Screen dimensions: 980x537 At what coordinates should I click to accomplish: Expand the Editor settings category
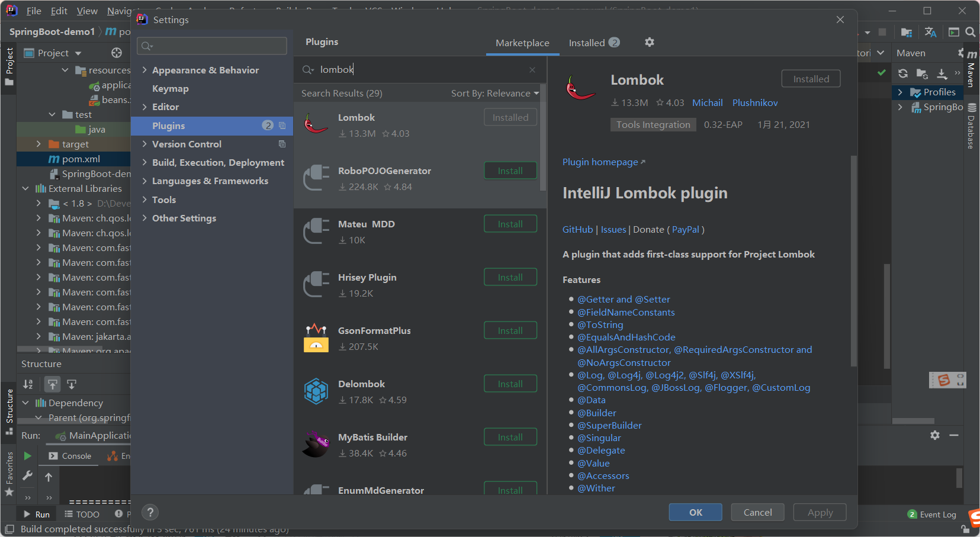[144, 107]
